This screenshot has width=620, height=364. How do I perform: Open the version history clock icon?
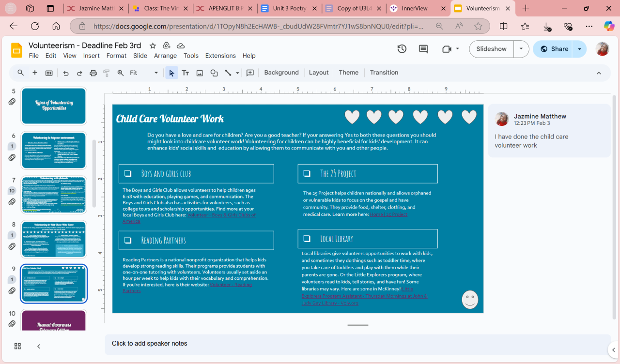click(x=402, y=49)
